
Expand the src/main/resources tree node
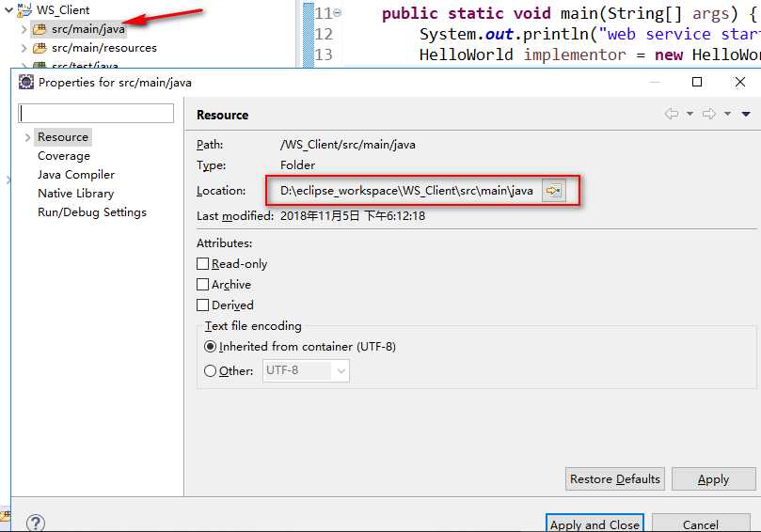[24, 48]
